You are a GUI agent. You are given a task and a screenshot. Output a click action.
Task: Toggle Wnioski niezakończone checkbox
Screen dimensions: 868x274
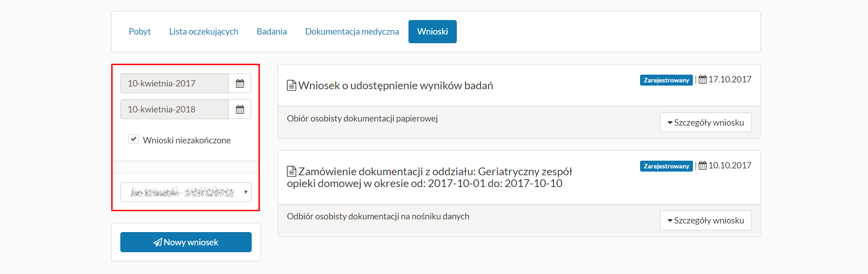pos(134,139)
